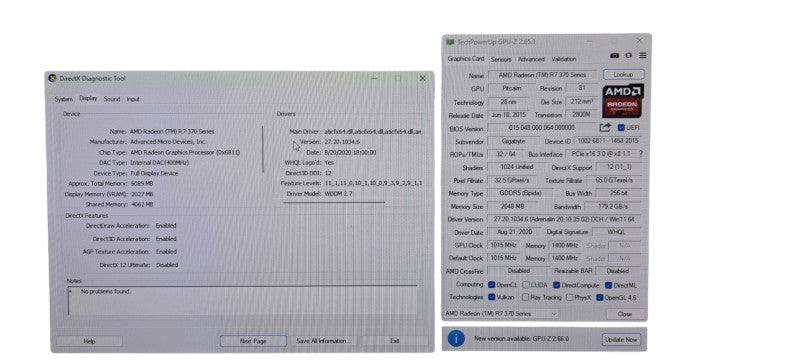Click the Driver Version field in GPU-Z

point(564,219)
